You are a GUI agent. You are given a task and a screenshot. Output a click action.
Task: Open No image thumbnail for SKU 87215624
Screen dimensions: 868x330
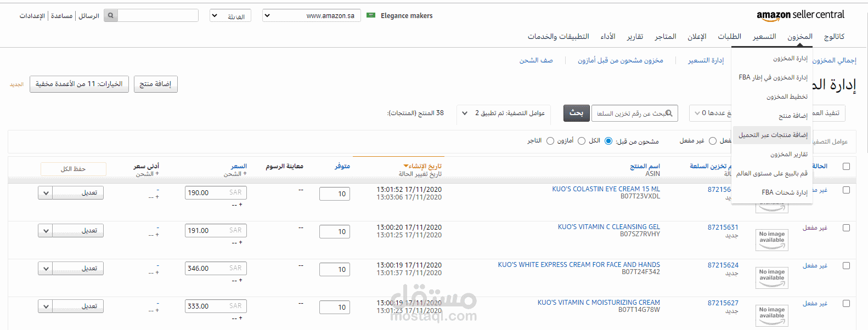click(772, 277)
